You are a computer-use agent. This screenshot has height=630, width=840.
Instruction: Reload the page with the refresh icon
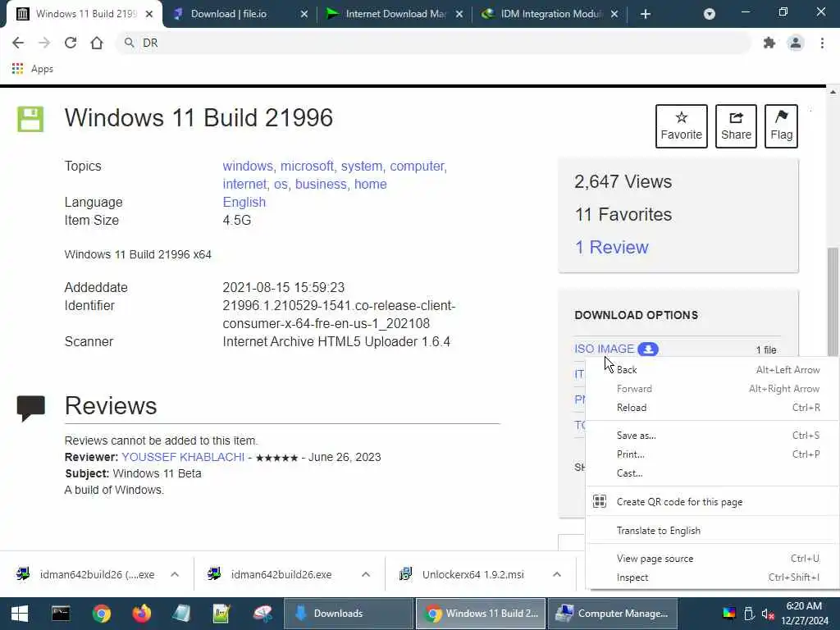(x=71, y=43)
